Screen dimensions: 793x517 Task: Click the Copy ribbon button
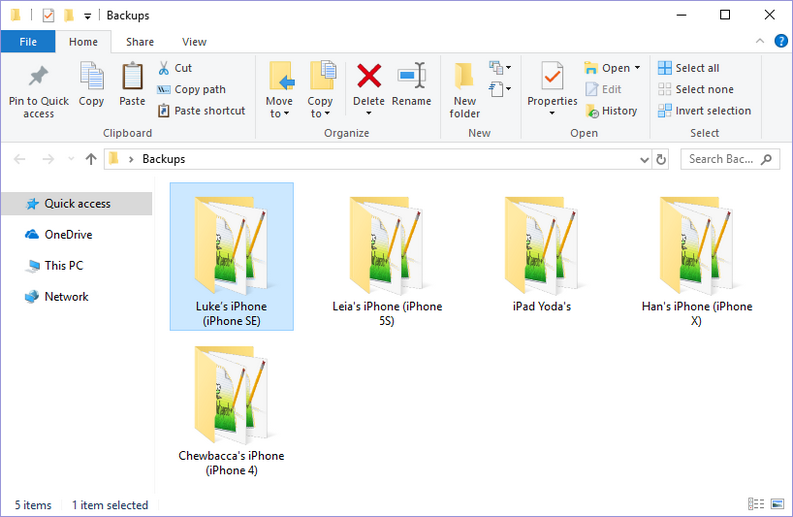(x=91, y=83)
